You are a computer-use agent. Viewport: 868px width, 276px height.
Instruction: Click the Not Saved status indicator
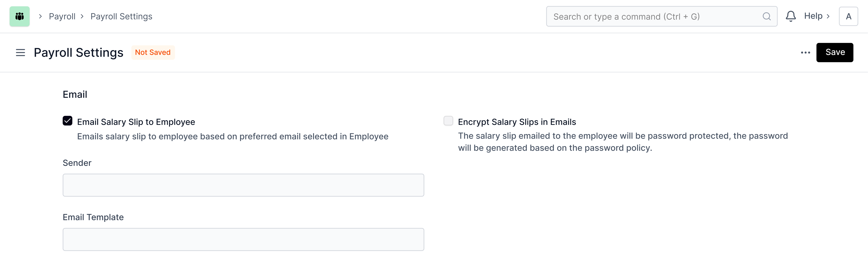coord(153,53)
